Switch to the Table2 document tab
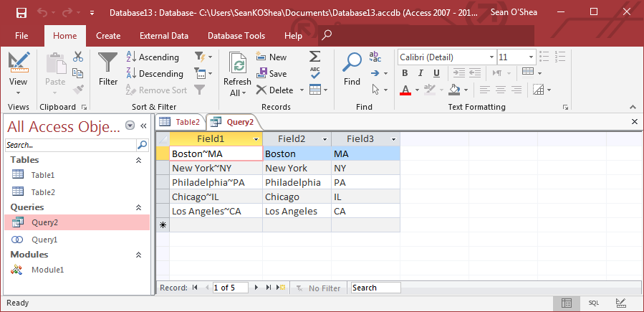The width and height of the screenshot is (644, 312). click(180, 122)
